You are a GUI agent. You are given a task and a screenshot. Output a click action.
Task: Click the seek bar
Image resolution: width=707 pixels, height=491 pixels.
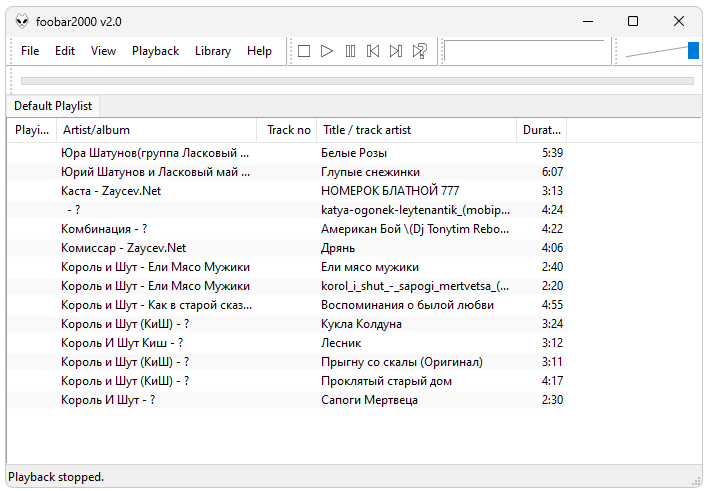point(357,81)
